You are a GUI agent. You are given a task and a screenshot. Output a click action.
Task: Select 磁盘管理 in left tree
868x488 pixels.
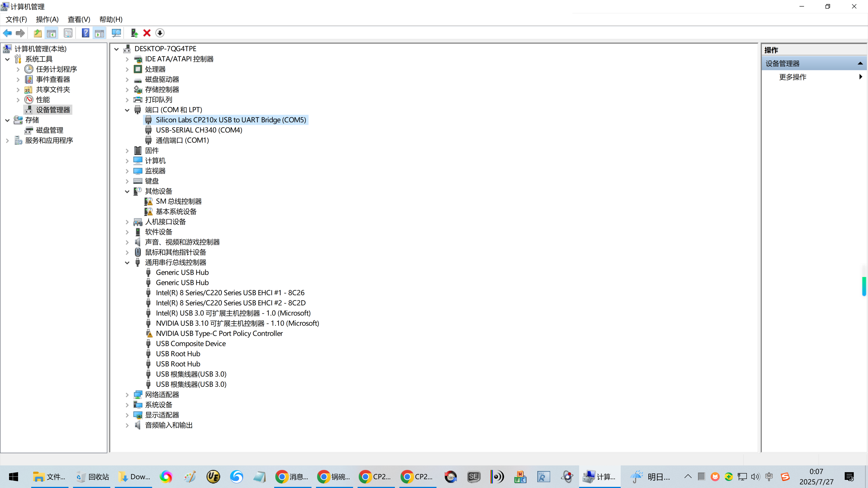click(x=50, y=130)
